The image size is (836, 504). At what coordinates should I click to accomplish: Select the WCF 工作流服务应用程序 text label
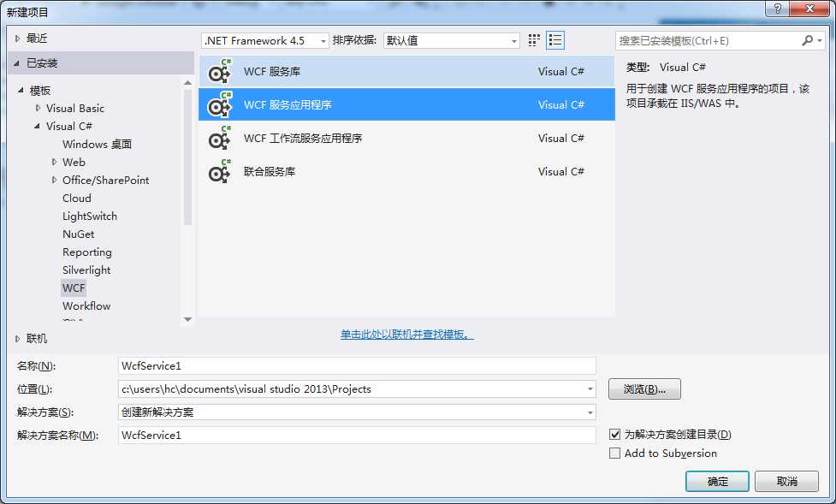click(x=303, y=138)
